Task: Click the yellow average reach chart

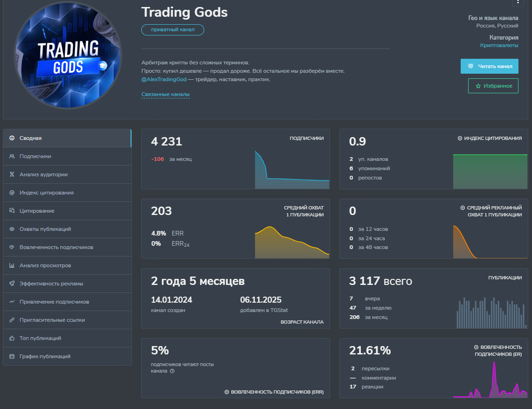Action: 292,242
